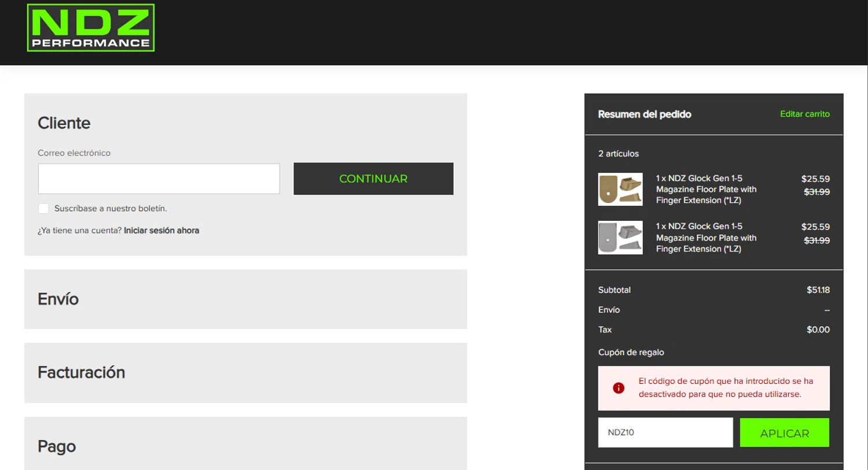The height and width of the screenshot is (470, 868).
Task: Click first item's struck-through $31.99 price
Action: (x=816, y=192)
